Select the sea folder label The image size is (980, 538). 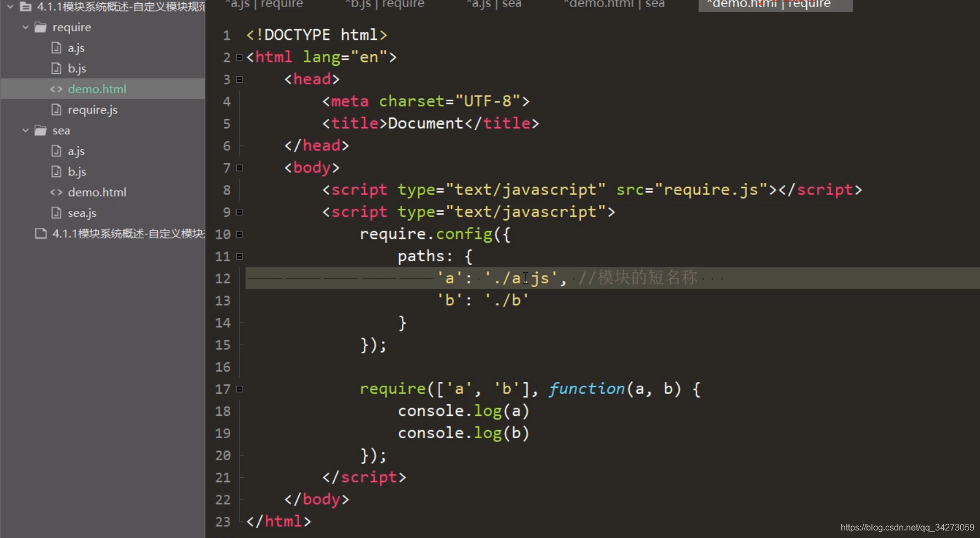coord(61,131)
